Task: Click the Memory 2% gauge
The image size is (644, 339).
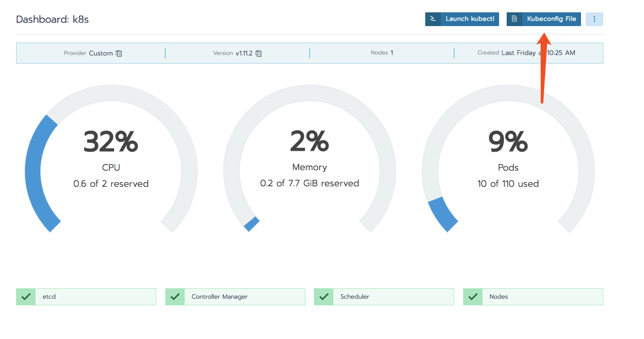Action: coord(310,159)
